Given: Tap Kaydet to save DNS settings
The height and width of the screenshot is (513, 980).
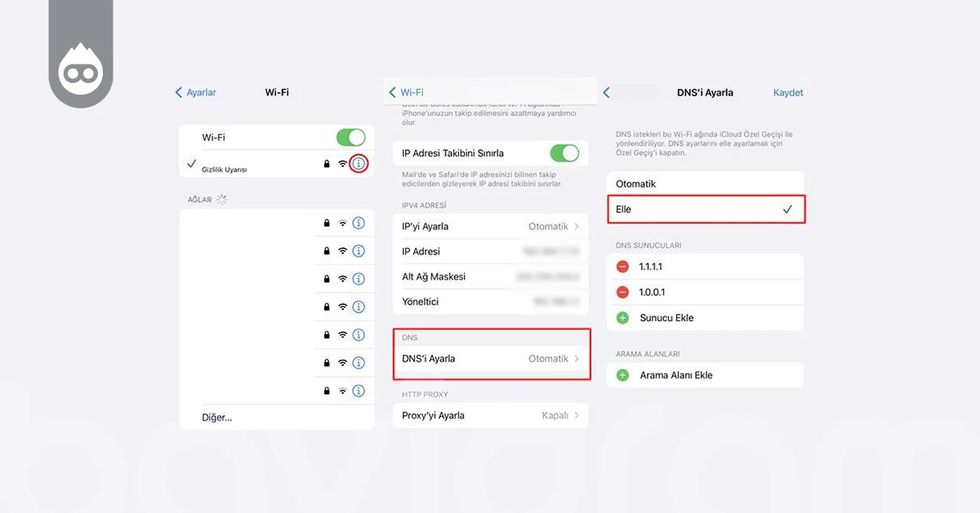Looking at the screenshot, I should pos(788,92).
